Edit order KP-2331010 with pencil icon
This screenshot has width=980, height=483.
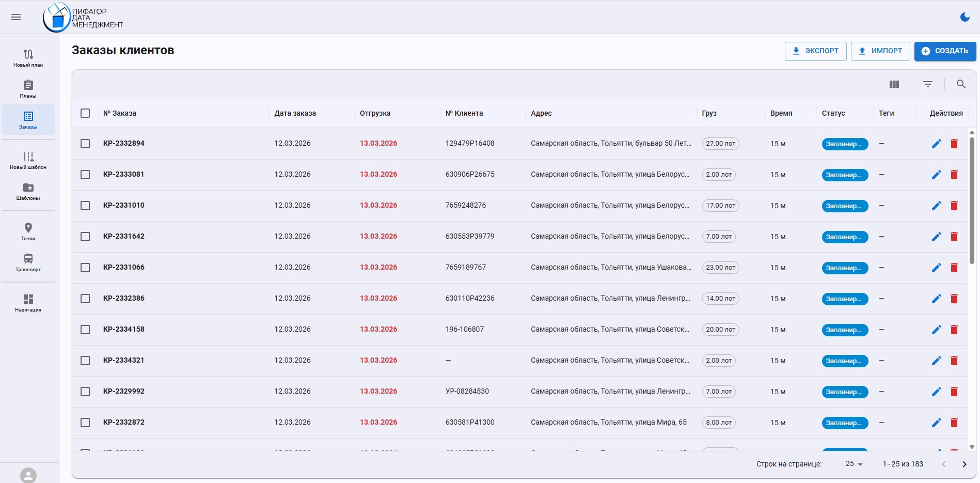(936, 206)
